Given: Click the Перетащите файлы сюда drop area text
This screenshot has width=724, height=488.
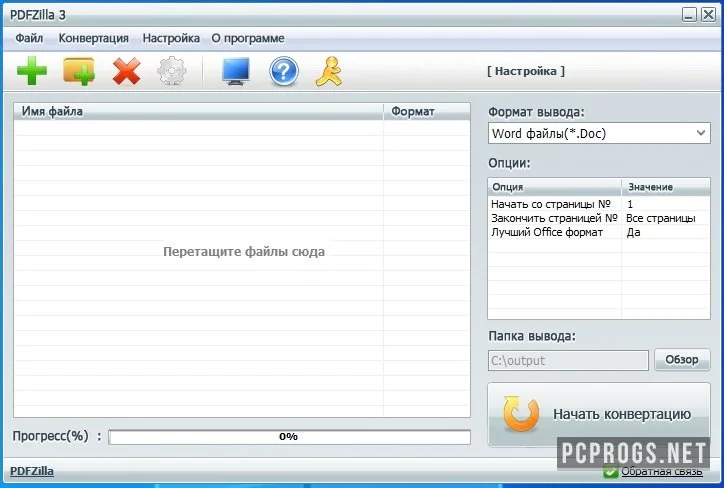Looking at the screenshot, I should pyautogui.click(x=244, y=252).
